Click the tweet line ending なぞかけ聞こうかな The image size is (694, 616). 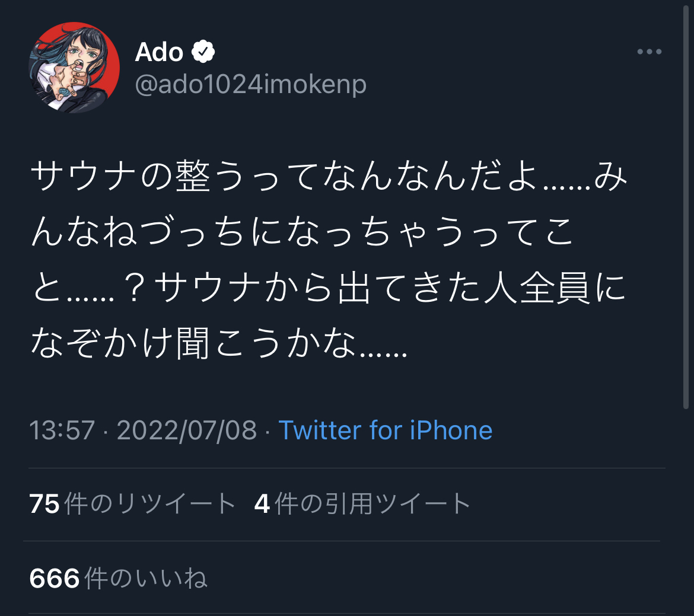coord(219,343)
